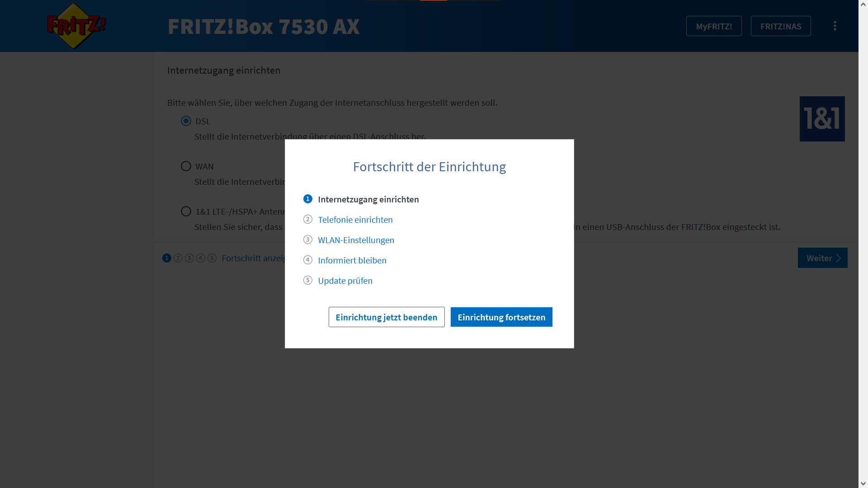
Task: Click step 3 circle beside WLAN-Einstellungen
Action: click(308, 239)
